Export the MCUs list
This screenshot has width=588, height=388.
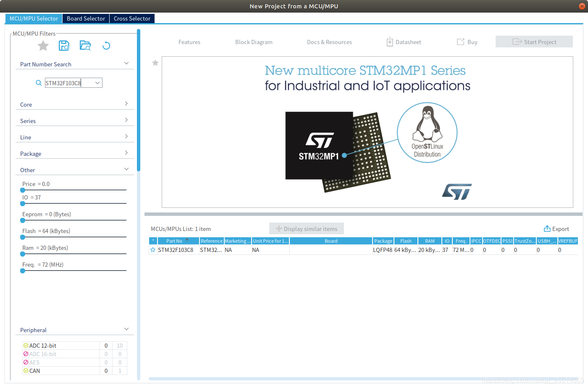pos(556,229)
